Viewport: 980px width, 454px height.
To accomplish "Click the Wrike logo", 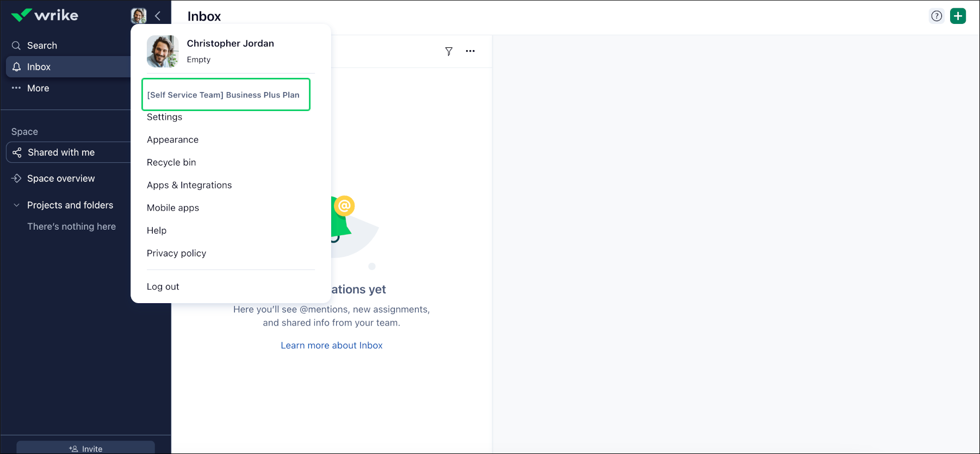I will pyautogui.click(x=45, y=15).
